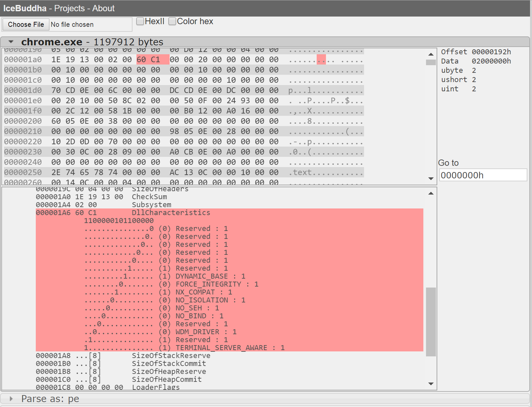The width and height of the screenshot is (532, 407).
Task: Collapse the chrome.exe file section
Action: pos(11,42)
